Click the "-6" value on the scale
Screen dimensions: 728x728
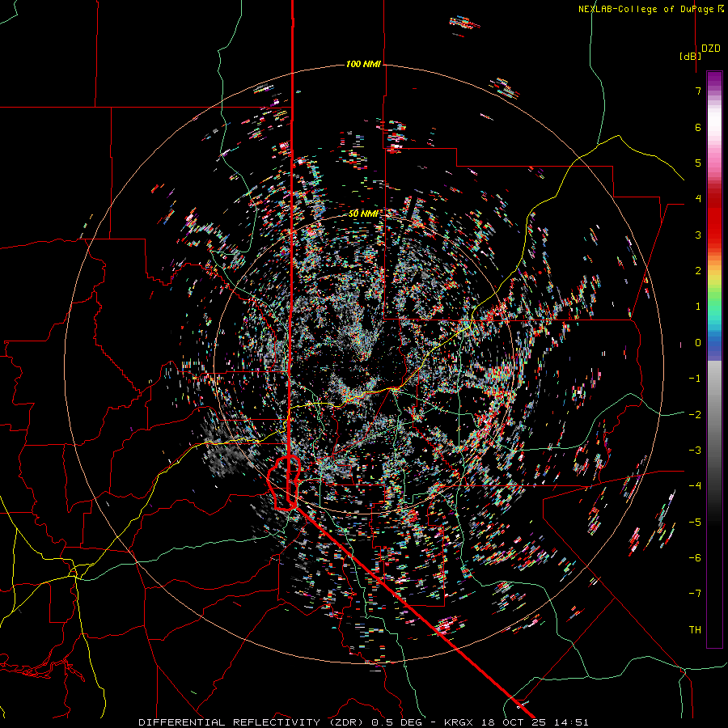tap(695, 558)
